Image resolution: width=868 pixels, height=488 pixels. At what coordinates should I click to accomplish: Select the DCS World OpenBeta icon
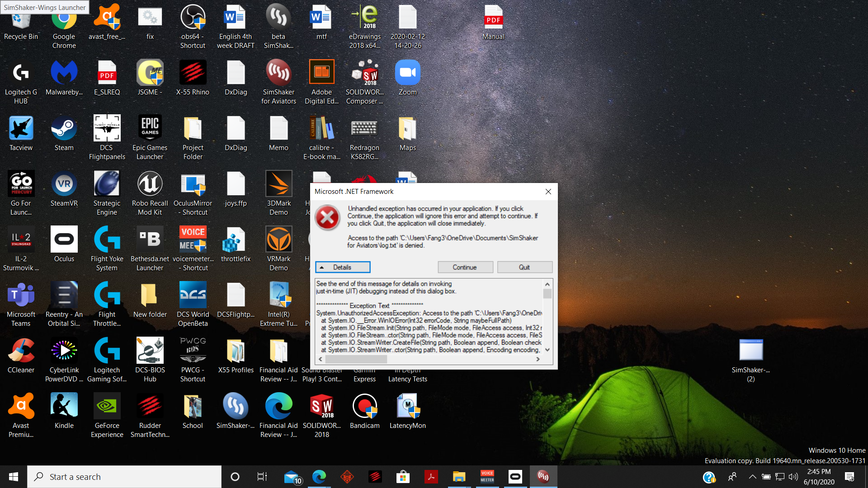(x=193, y=305)
